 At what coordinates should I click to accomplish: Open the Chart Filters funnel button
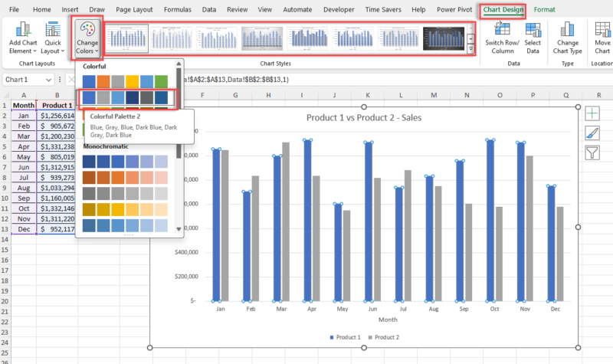point(592,152)
